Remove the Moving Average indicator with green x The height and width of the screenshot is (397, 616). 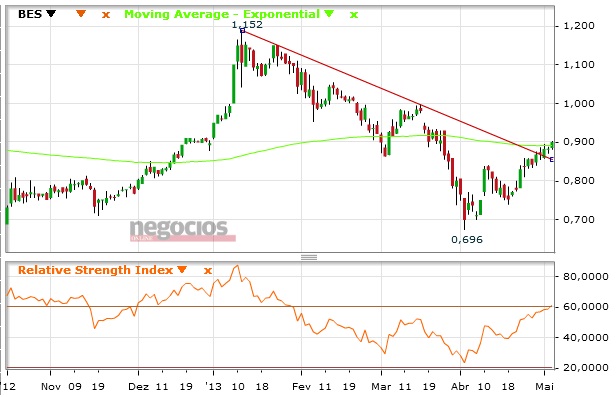354,15
